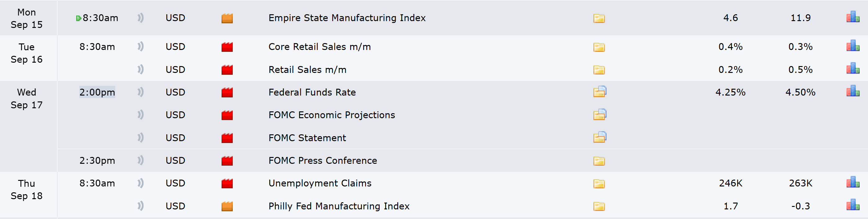Click the Federal Funds Rate detail folder

(599, 92)
